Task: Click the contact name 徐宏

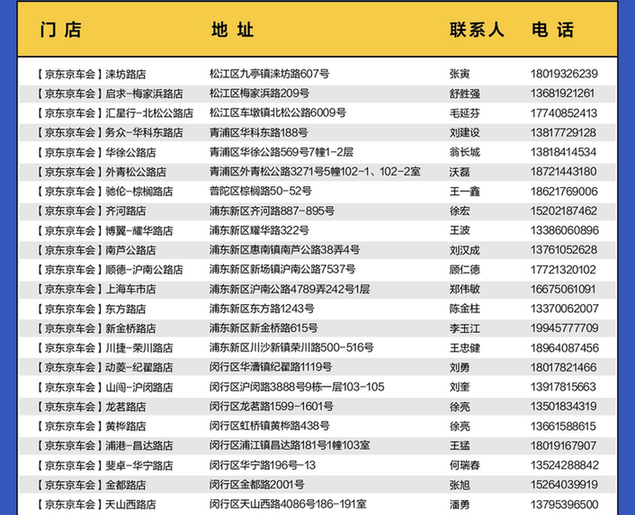Action: [x=460, y=211]
